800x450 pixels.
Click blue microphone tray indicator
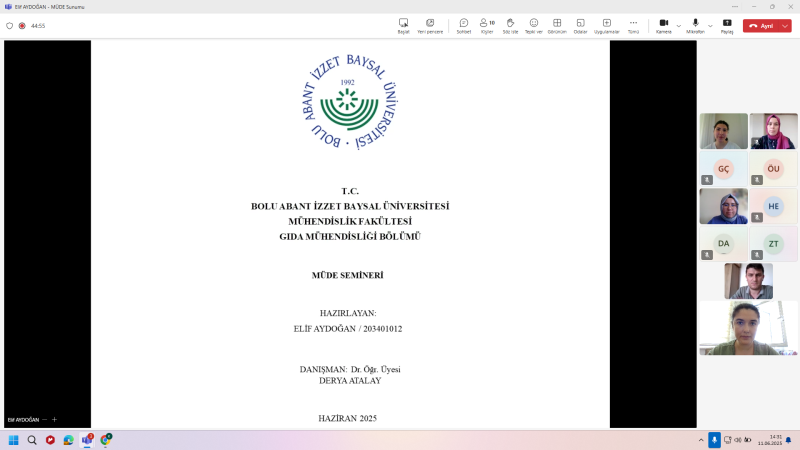click(714, 440)
